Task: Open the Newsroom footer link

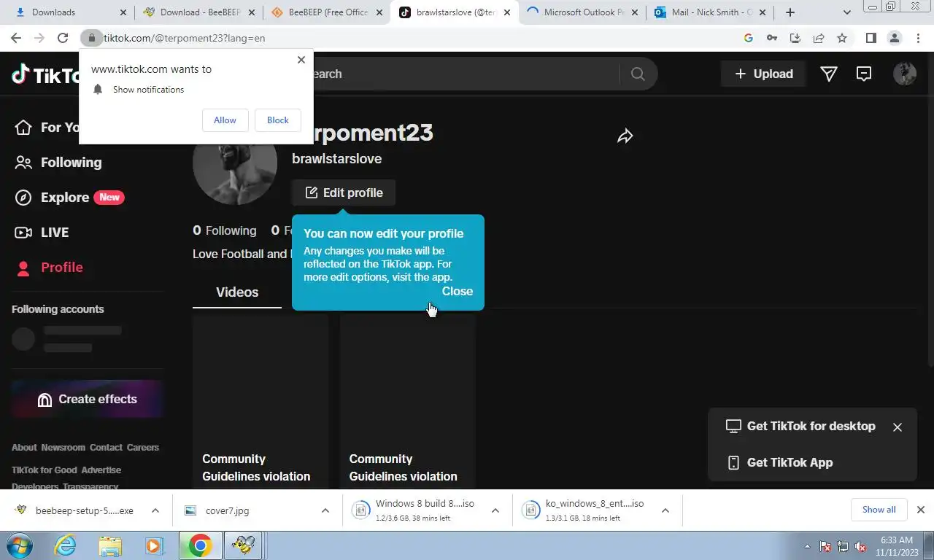Action: [63, 448]
